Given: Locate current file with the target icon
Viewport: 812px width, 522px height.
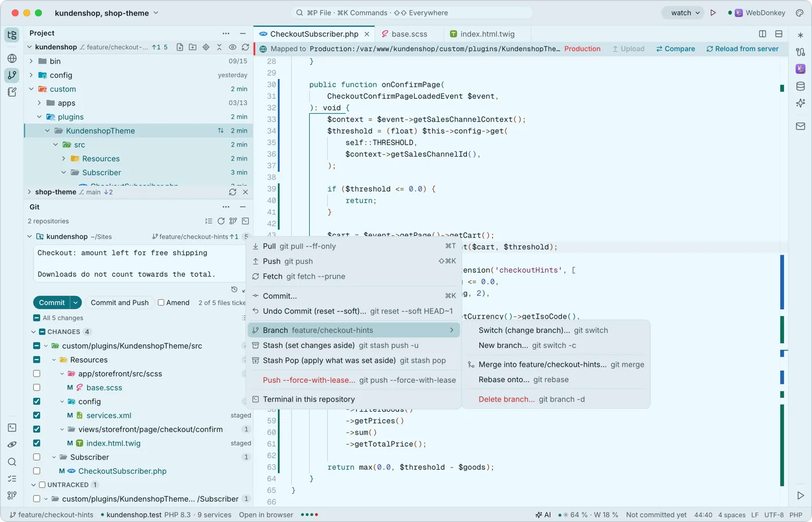Looking at the screenshot, I should tap(206, 47).
